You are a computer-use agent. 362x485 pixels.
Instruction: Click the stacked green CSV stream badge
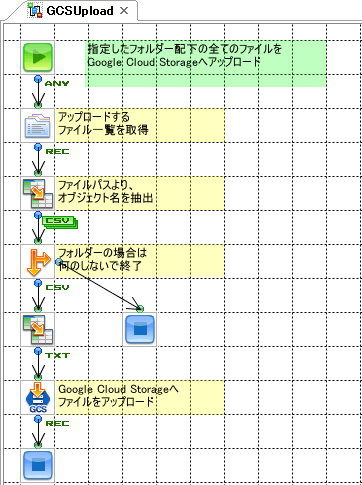[60, 223]
